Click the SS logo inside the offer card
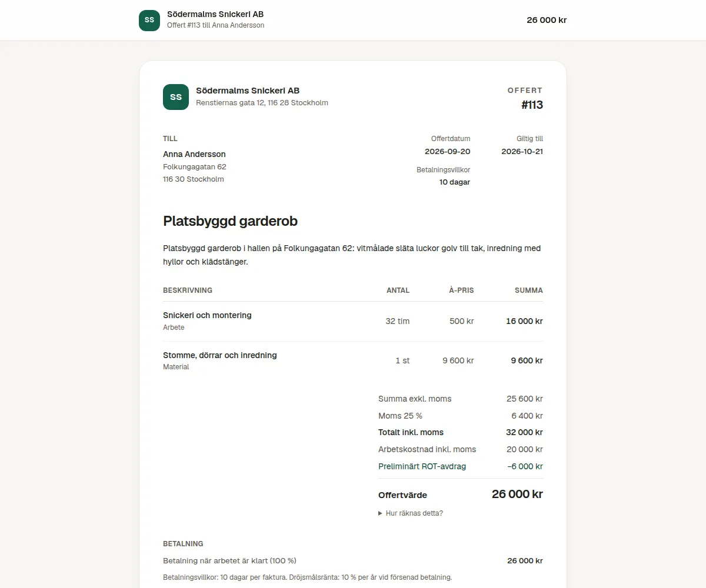 pos(176,97)
